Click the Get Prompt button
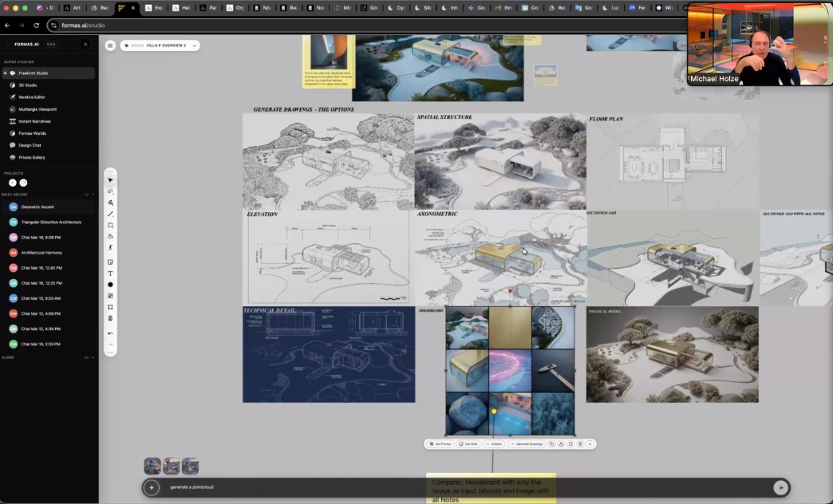Screen dimensions: 833x504 tap(440, 444)
